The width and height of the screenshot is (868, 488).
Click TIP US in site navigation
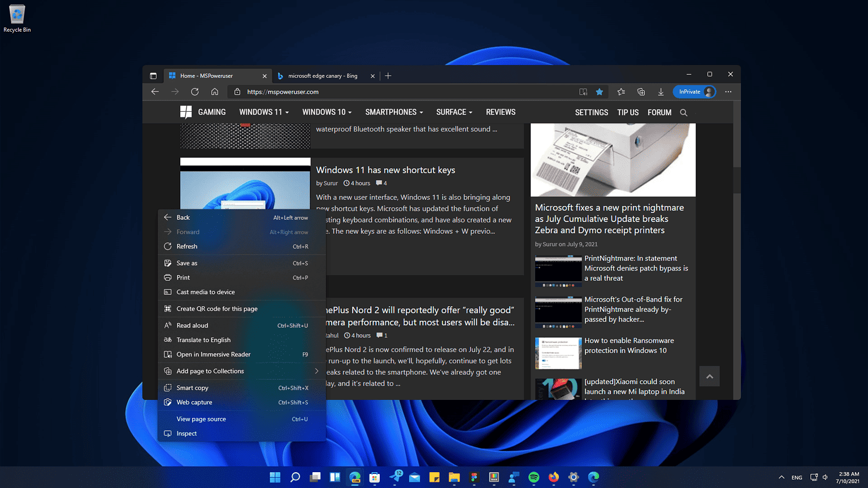point(628,112)
